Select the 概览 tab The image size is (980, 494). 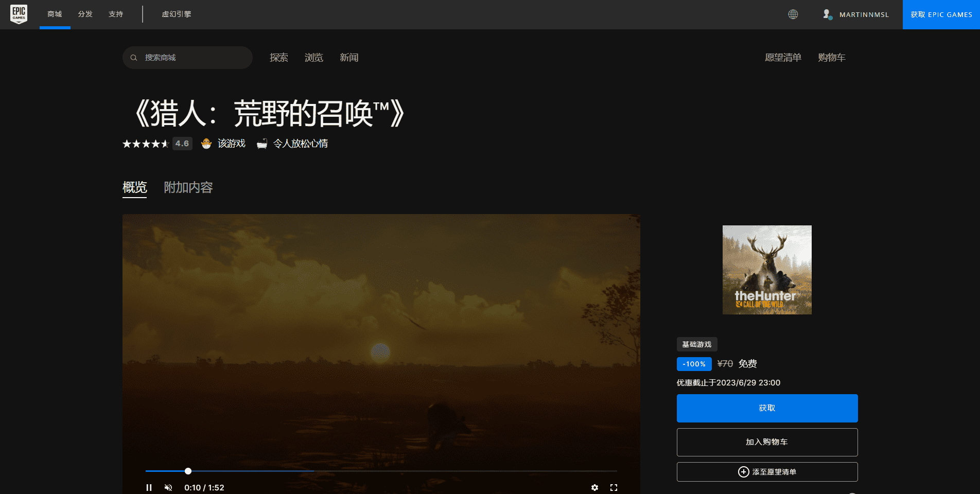[135, 188]
